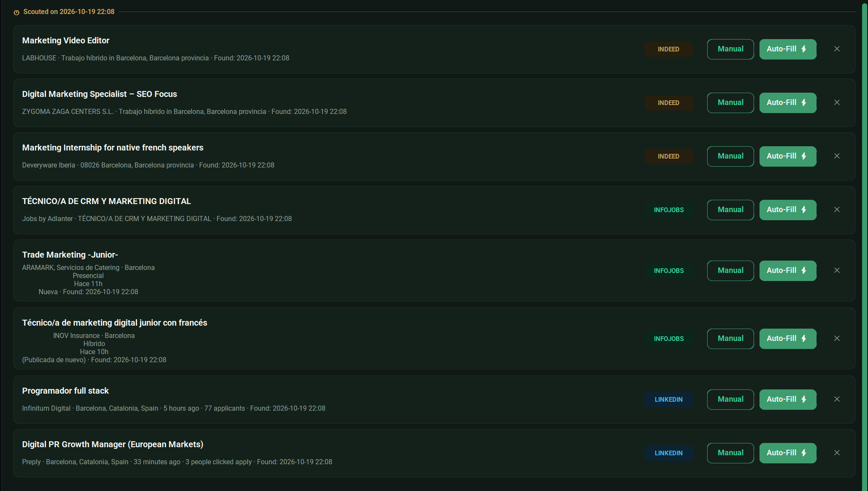Image resolution: width=868 pixels, height=491 pixels.
Task: Click the LINKEDIN badge on Digital PR Growth Manager
Action: coord(668,453)
